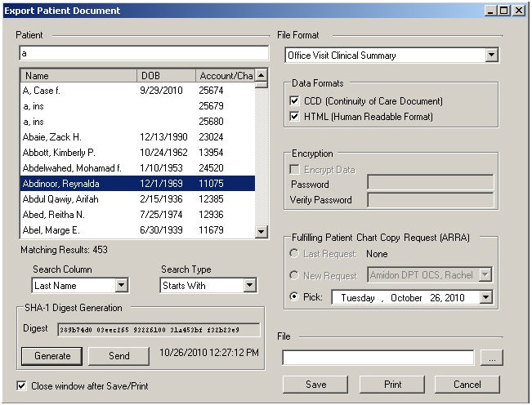Click DOB 12/13/1990 in patient list
This screenshot has height=405, width=532.
[163, 137]
